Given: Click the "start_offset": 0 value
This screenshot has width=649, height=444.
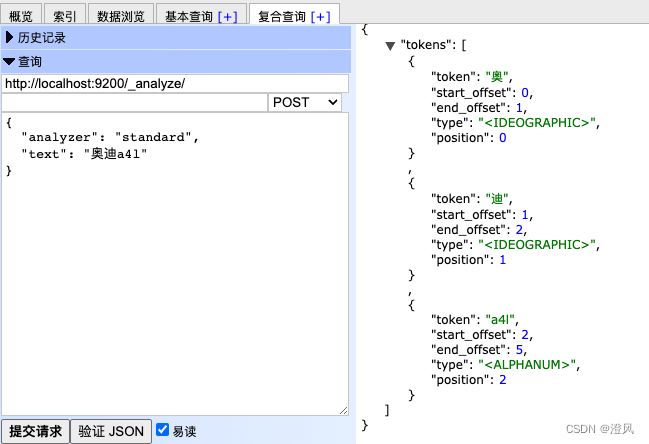Looking at the screenshot, I should (x=525, y=92).
